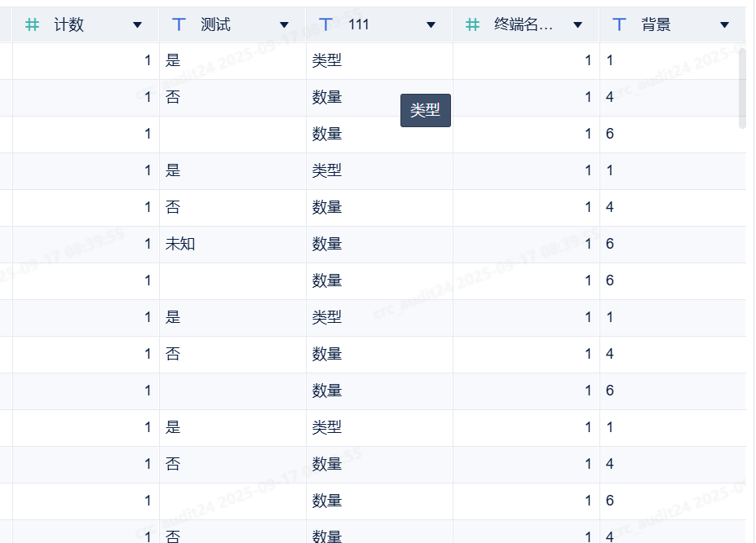This screenshot has width=756, height=543.
Task: Click the text type icon beside 111
Action: 325,25
